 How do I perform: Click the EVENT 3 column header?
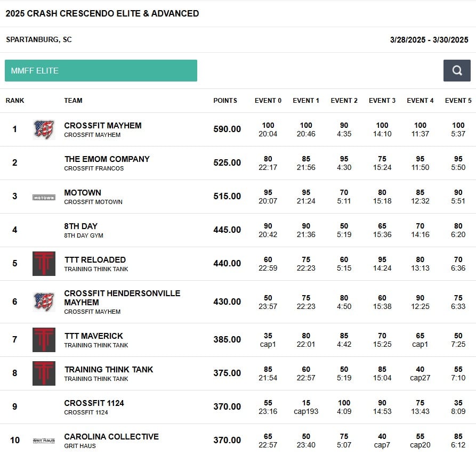[382, 101]
